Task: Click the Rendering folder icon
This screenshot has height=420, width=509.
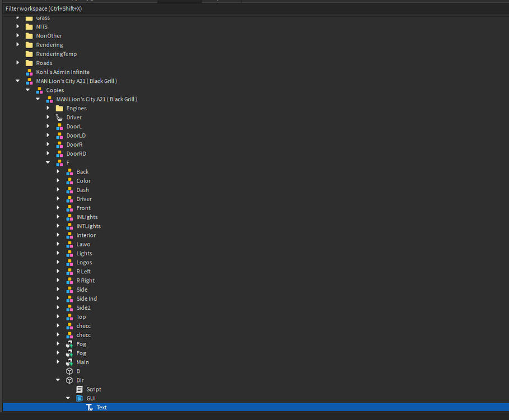Action: click(29, 44)
